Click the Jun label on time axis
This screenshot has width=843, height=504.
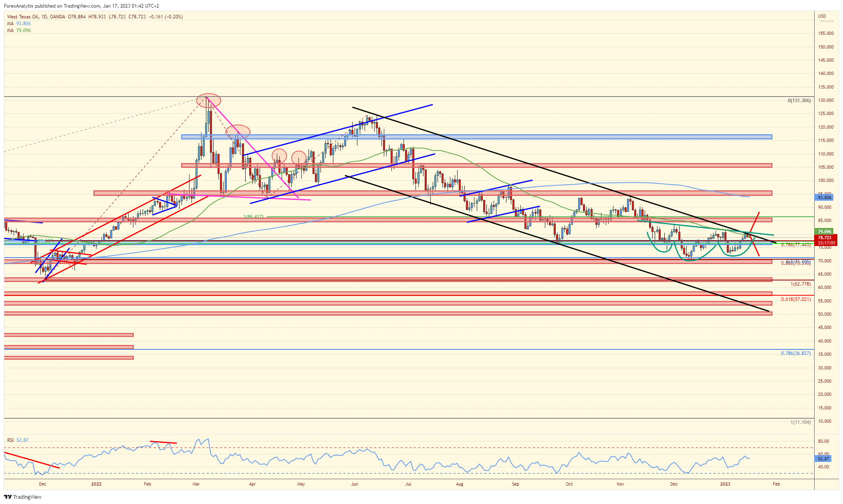[x=355, y=484]
